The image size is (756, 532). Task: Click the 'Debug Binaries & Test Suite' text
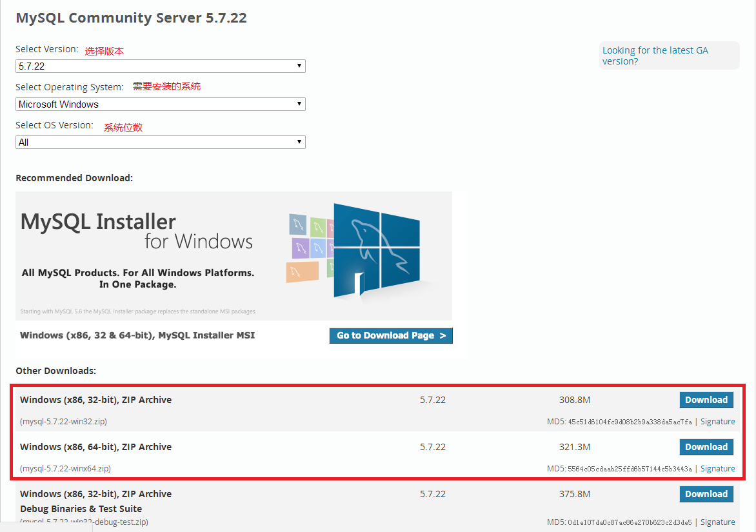[81, 509]
